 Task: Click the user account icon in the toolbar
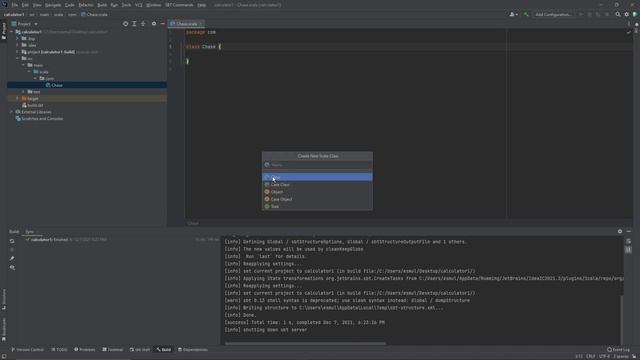(513, 14)
